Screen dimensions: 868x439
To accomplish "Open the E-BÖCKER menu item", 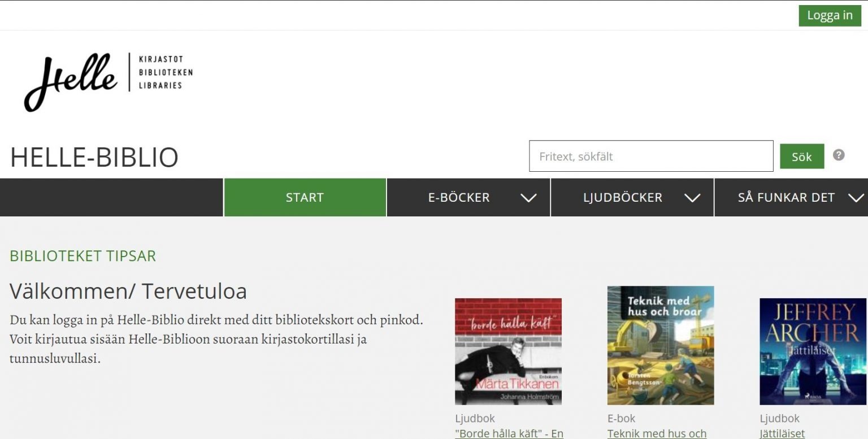I will (458, 197).
